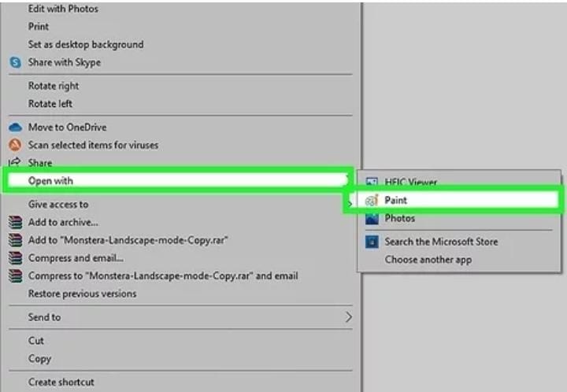
Task: Click the Microsoft Store icon
Action: point(372,242)
